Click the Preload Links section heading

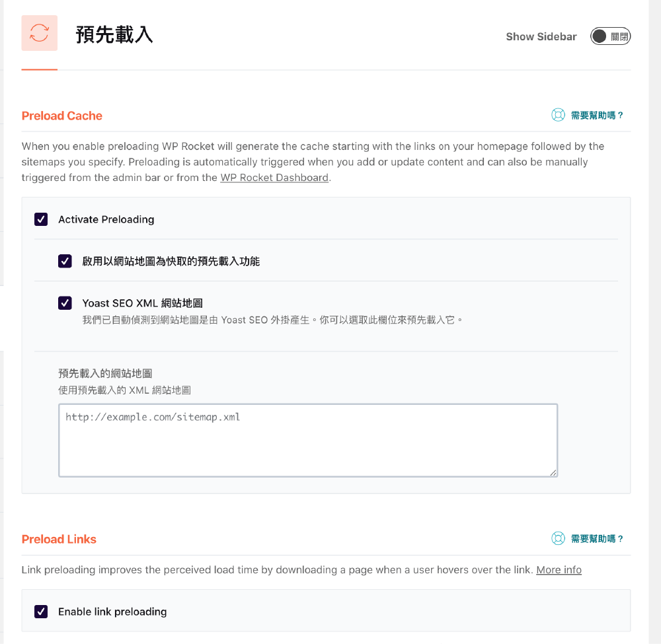coord(59,539)
